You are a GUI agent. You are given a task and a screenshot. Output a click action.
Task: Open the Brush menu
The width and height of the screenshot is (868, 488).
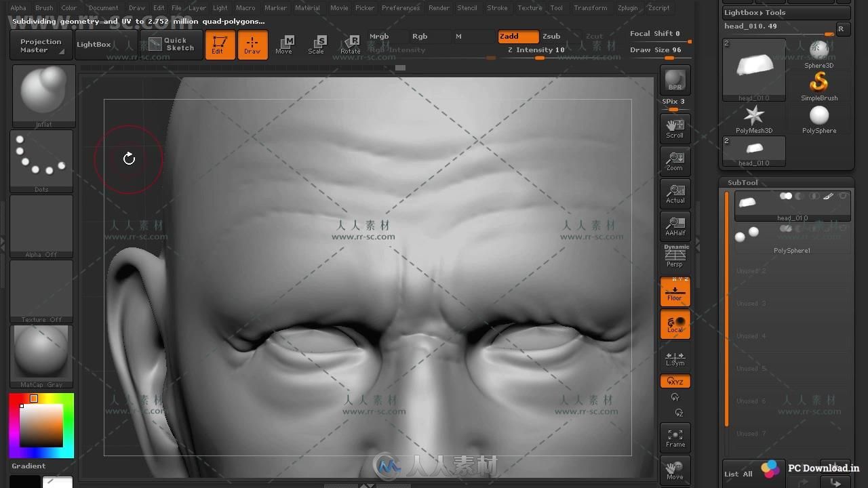(44, 8)
